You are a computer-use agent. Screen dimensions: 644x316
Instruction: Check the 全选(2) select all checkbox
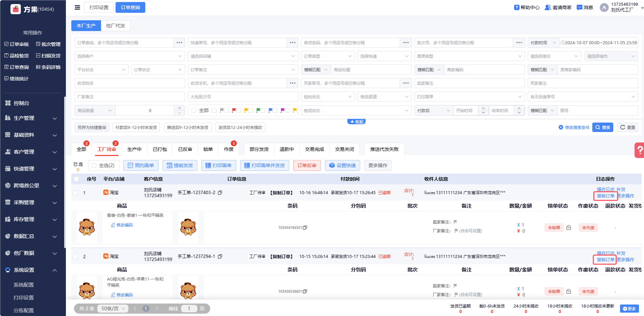(94, 165)
